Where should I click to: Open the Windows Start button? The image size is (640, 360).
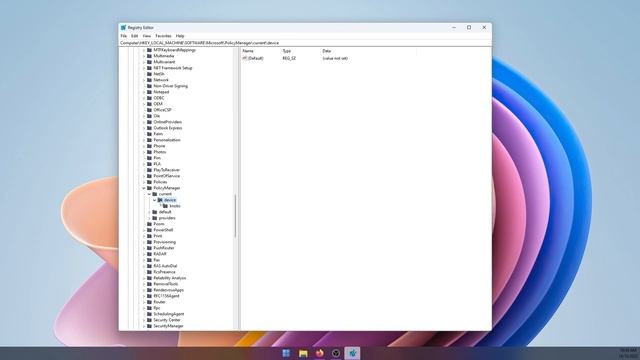(x=287, y=353)
